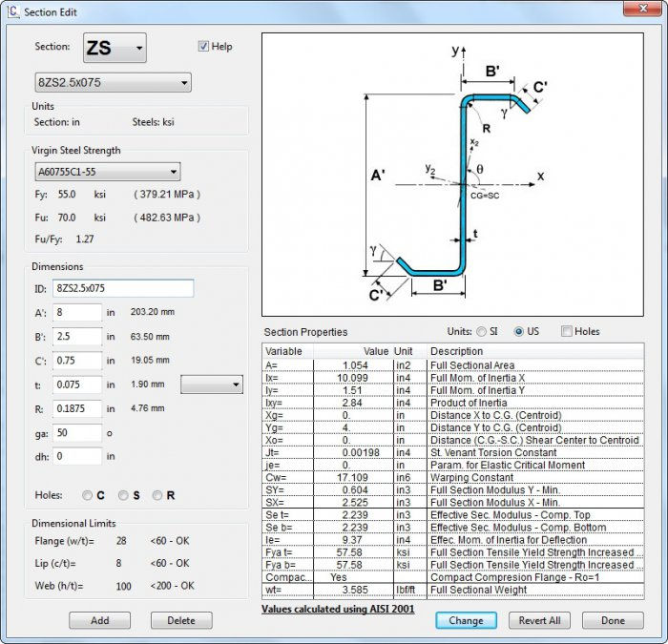Image resolution: width=668 pixels, height=644 pixels.
Task: Click the dh input field
Action: 77,457
